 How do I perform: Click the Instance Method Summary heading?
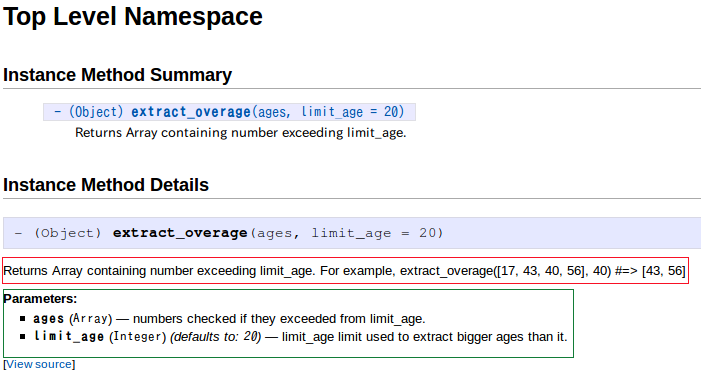(118, 75)
